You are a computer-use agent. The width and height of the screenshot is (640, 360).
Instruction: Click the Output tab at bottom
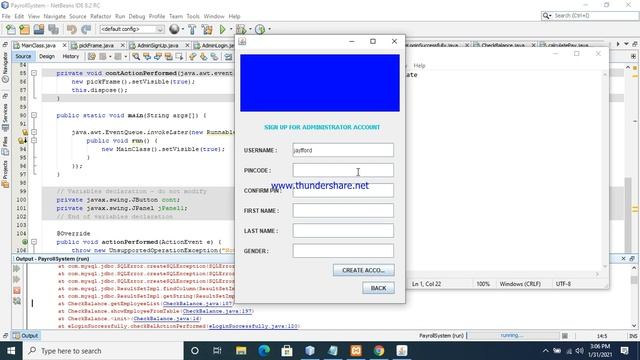26,336
